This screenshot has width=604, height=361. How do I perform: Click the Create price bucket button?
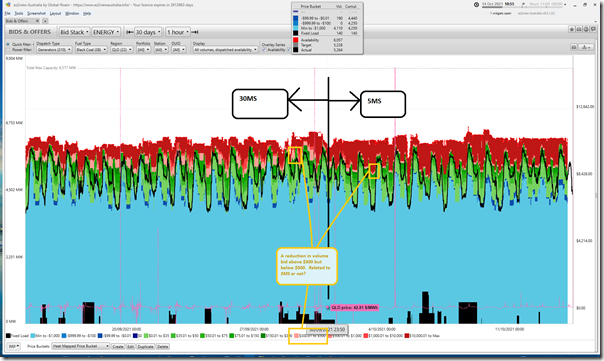click(118, 346)
